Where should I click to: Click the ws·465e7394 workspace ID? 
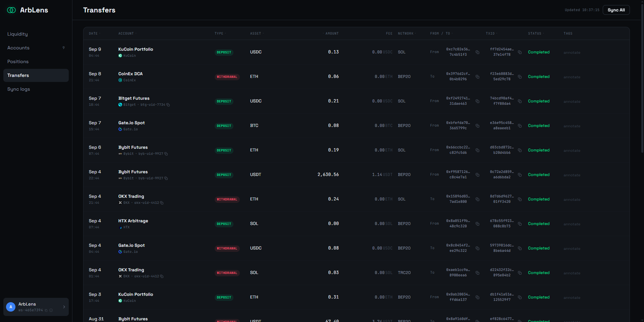[x=31, y=310]
